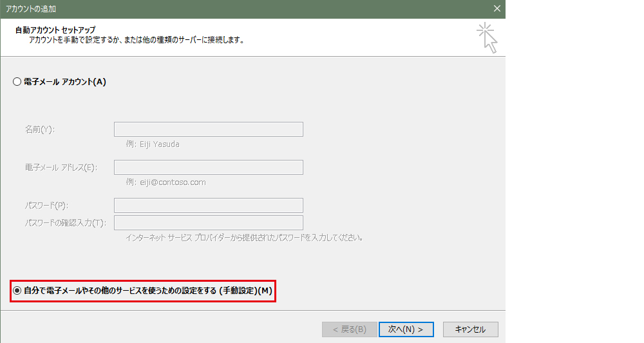Click the 名前(Y) input field
The width and height of the screenshot is (644, 343).
(209, 129)
